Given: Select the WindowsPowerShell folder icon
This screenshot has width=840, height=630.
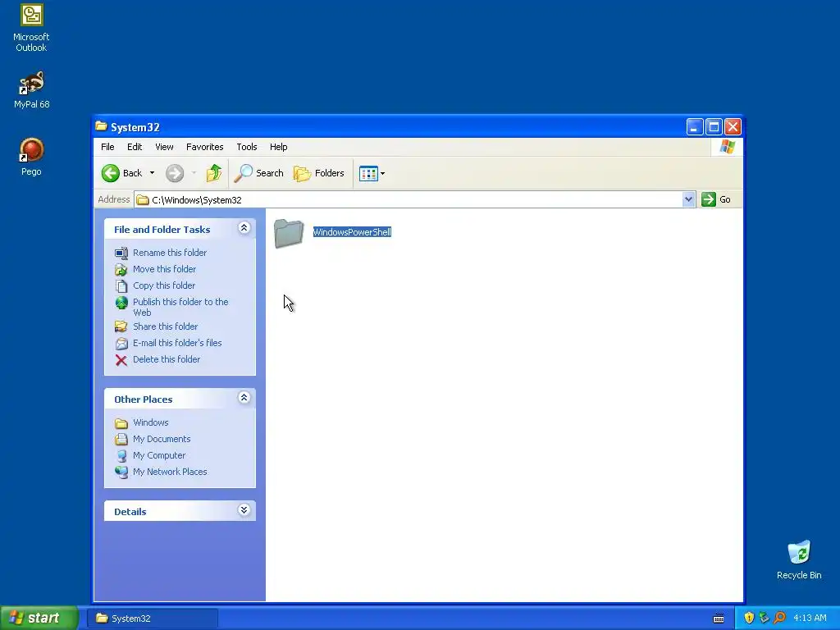Looking at the screenshot, I should pyautogui.click(x=289, y=234).
